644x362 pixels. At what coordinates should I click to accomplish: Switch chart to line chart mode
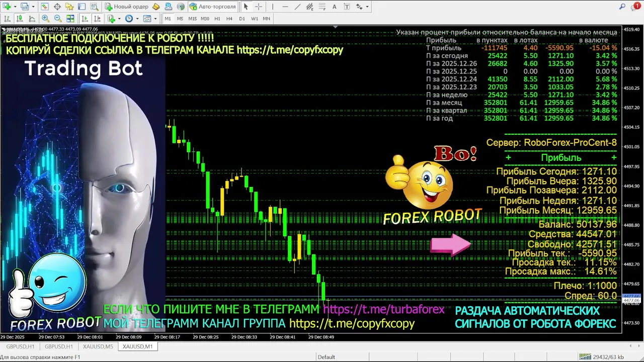tap(32, 19)
